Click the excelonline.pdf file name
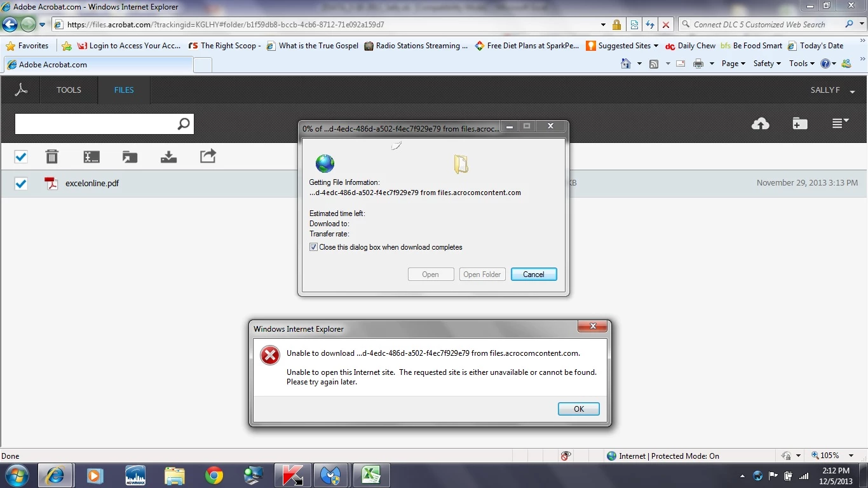The width and height of the screenshot is (868, 488). point(92,184)
